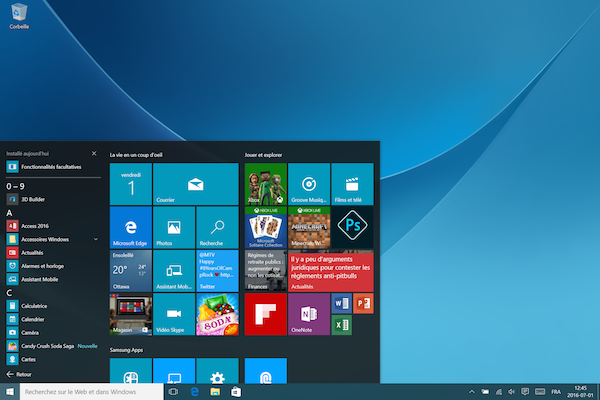Launch the Candy Crush Soda tile
The image size is (600, 400).
coord(217,314)
